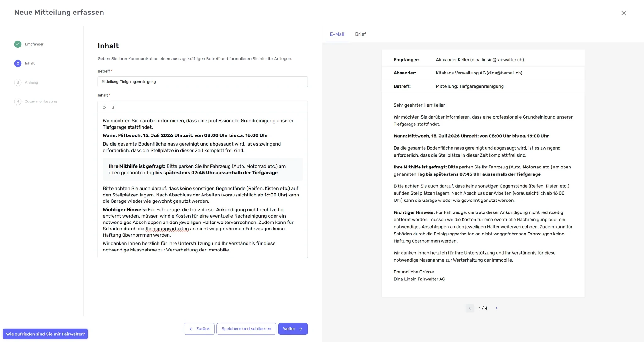Switch to the Brief preview tab
Image resolution: width=644 pixels, height=342 pixels.
click(360, 34)
